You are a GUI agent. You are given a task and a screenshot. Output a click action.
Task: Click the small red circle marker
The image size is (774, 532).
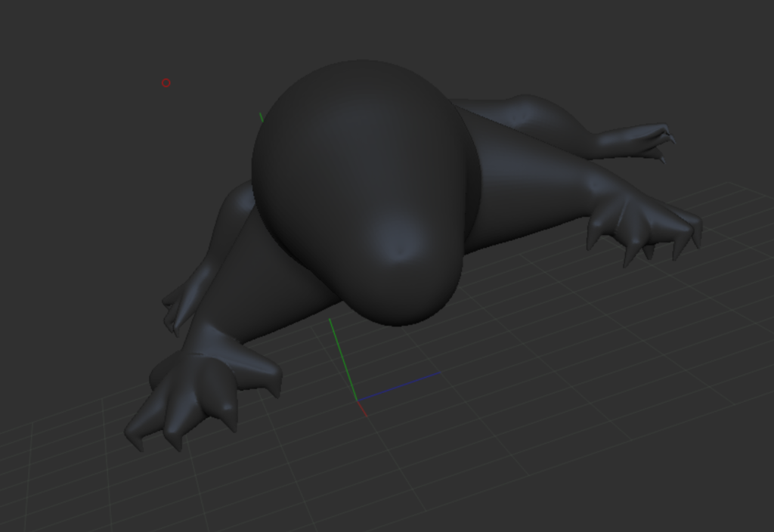[166, 83]
